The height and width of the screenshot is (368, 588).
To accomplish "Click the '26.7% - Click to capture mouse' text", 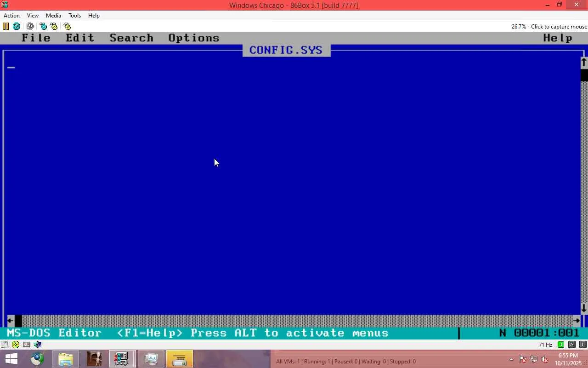I will click(x=549, y=27).
